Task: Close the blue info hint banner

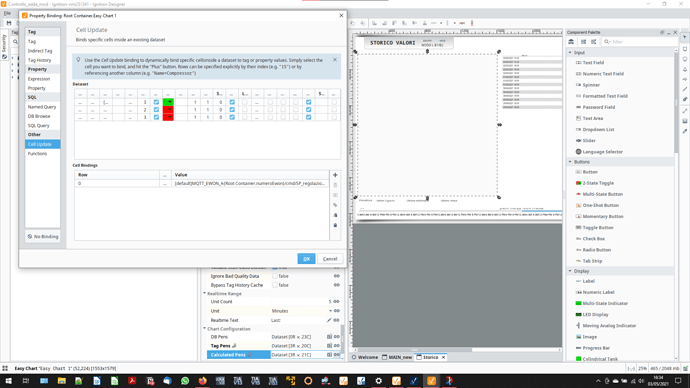Action: (335, 59)
